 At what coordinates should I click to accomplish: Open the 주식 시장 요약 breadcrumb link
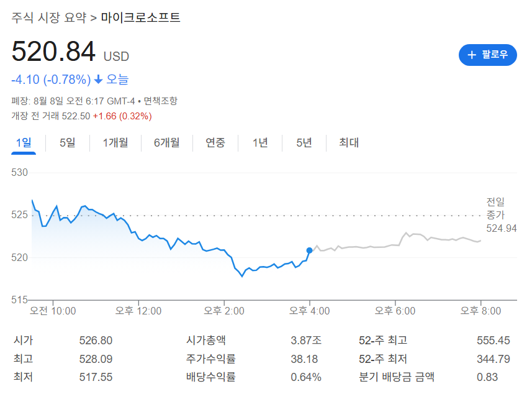pos(49,17)
